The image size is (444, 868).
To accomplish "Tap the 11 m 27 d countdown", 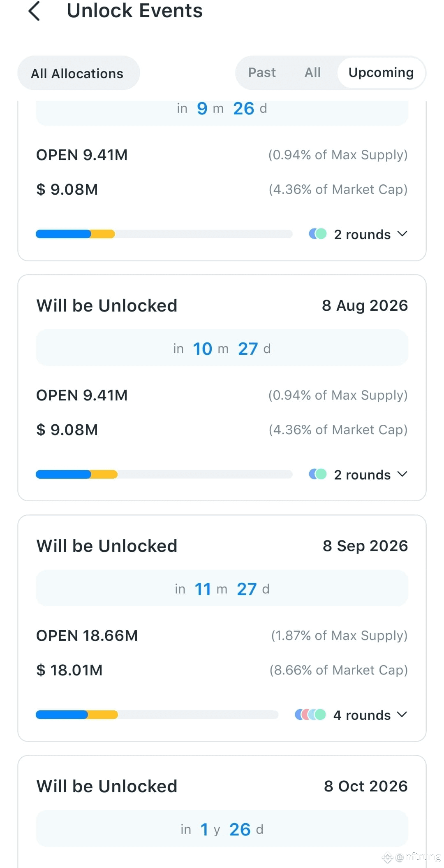I will (222, 589).
